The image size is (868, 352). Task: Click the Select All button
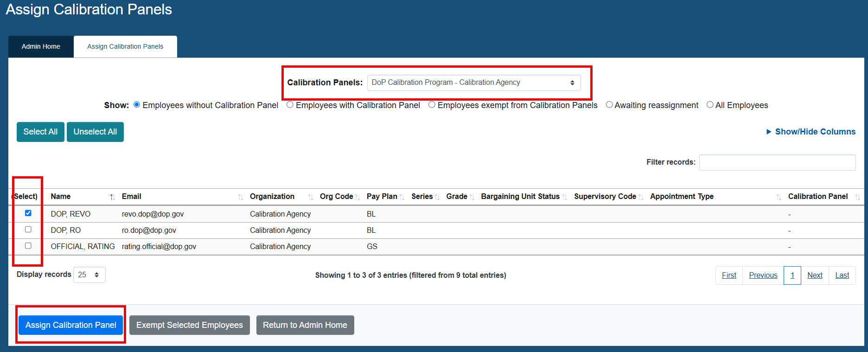40,132
